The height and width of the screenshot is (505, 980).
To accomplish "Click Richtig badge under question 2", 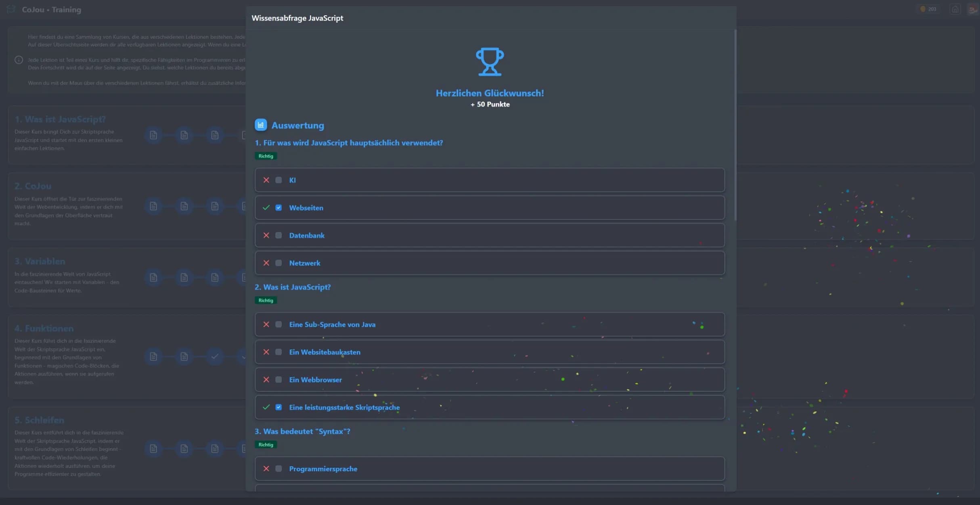I will click(x=266, y=300).
